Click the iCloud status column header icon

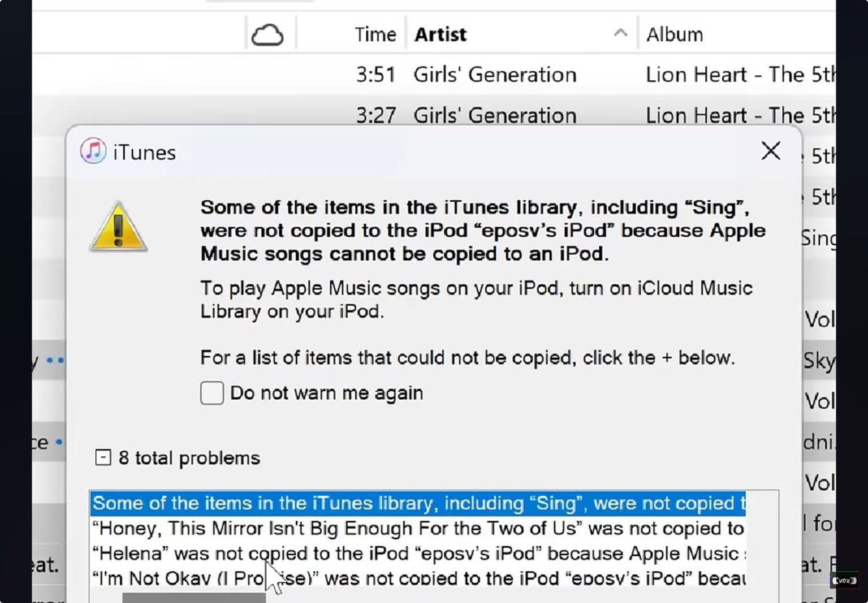pos(267,34)
